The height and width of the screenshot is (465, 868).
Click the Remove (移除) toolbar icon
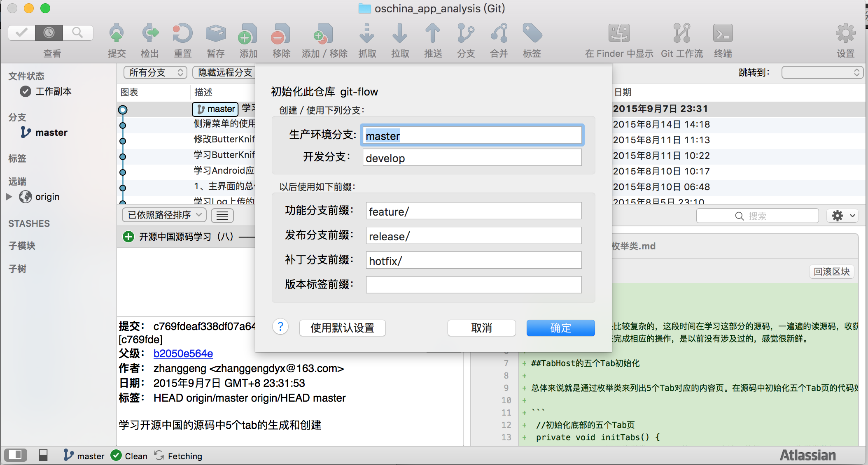click(x=281, y=34)
